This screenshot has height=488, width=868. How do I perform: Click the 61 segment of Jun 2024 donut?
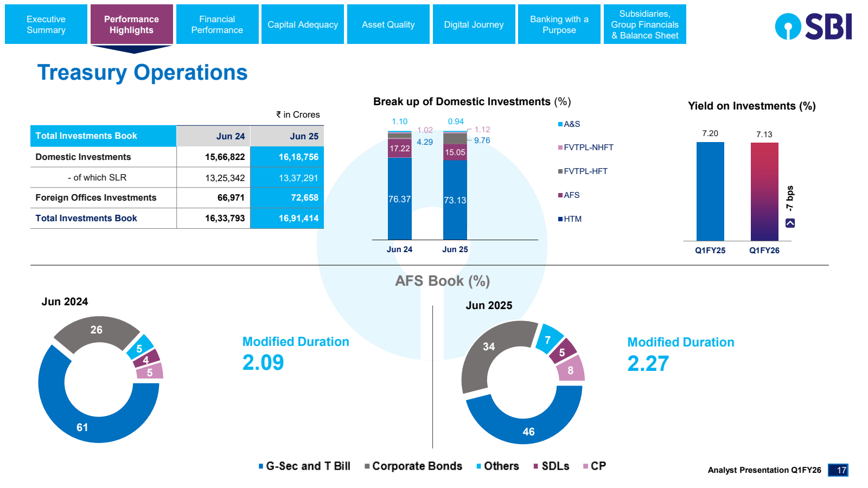click(82, 427)
